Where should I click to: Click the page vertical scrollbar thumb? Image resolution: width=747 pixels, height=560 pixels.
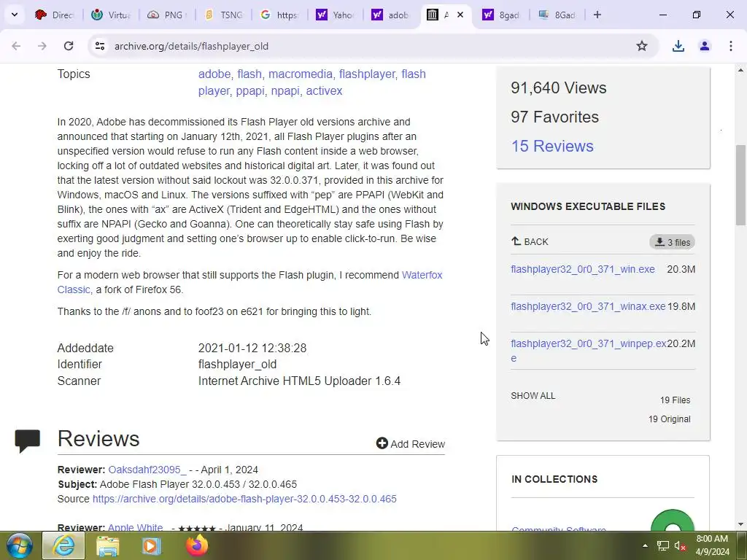[741, 184]
